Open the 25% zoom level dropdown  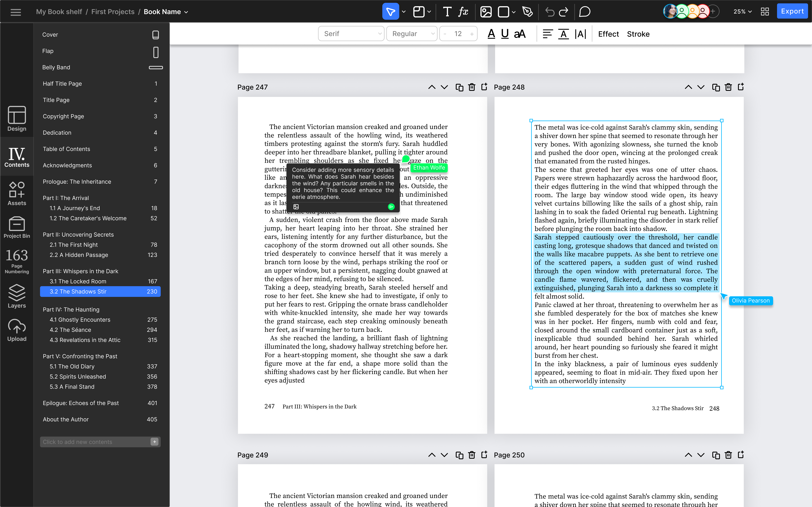(742, 12)
